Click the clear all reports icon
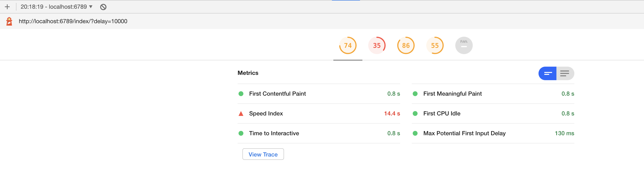The image size is (644, 170). point(103,7)
